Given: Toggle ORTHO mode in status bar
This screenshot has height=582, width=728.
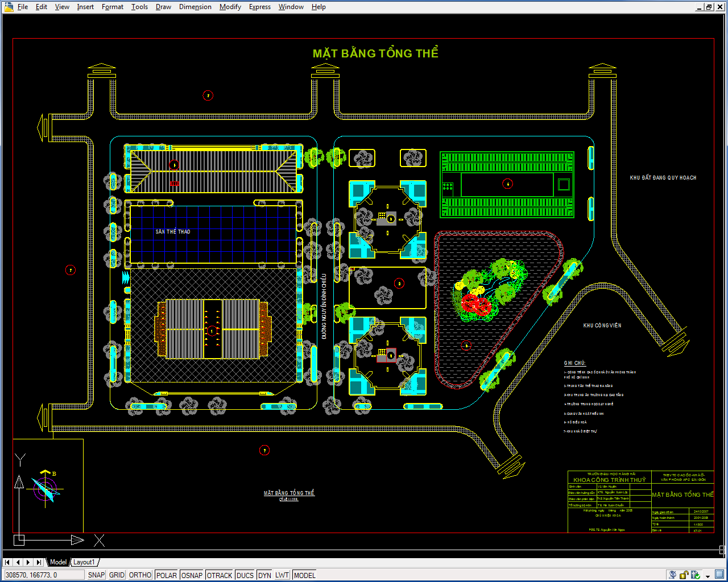Looking at the screenshot, I should (x=140, y=575).
